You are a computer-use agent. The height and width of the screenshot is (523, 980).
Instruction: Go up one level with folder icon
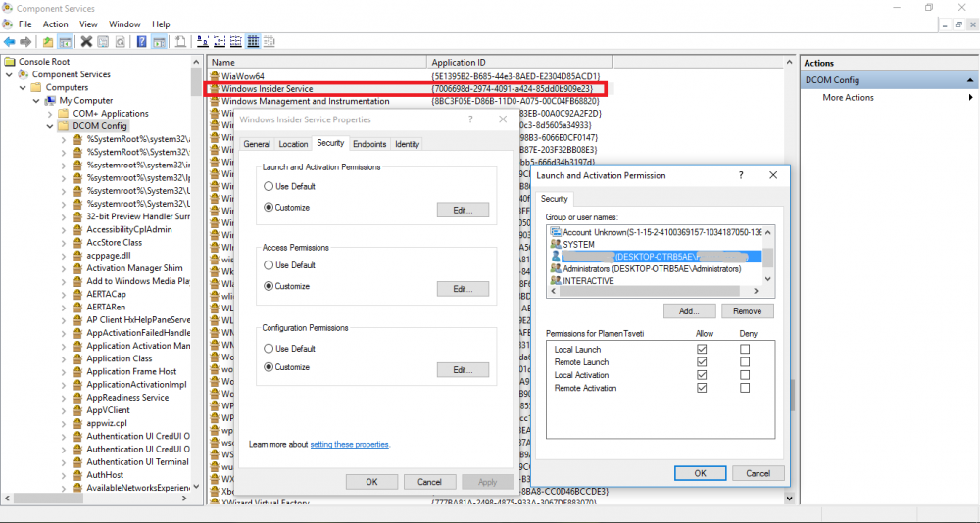point(48,42)
